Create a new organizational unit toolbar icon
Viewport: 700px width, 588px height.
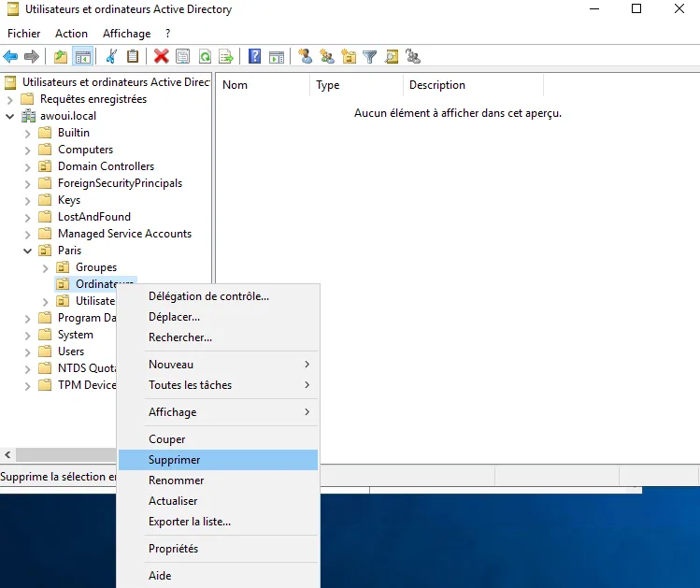349,57
